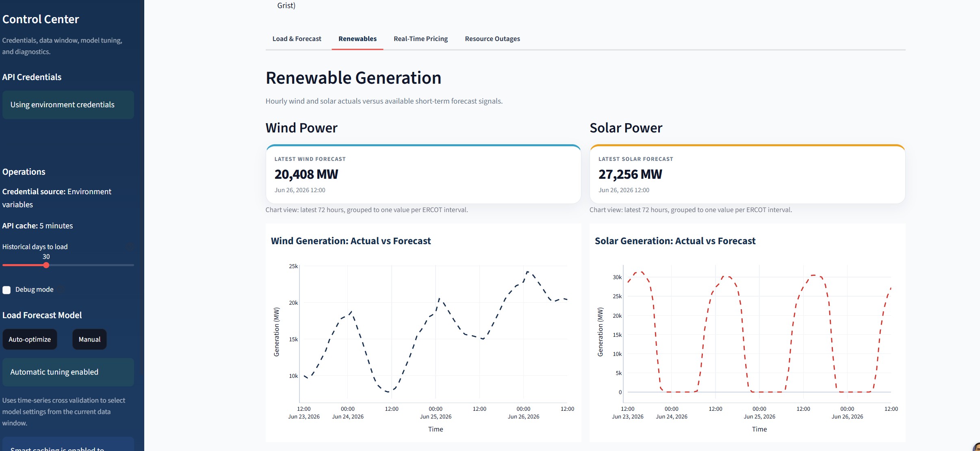Screen dimensions: 980x451
Task: Click the slider value 30
Action: coord(46,256)
